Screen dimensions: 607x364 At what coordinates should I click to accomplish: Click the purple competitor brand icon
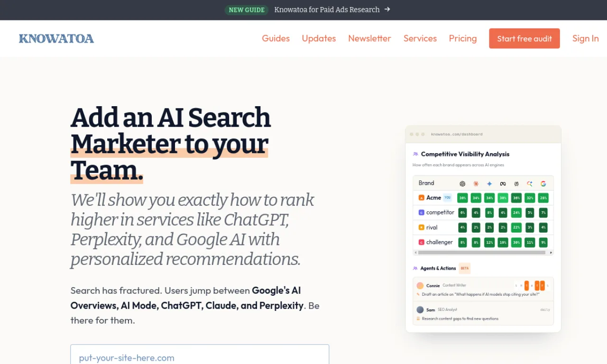pyautogui.click(x=422, y=213)
